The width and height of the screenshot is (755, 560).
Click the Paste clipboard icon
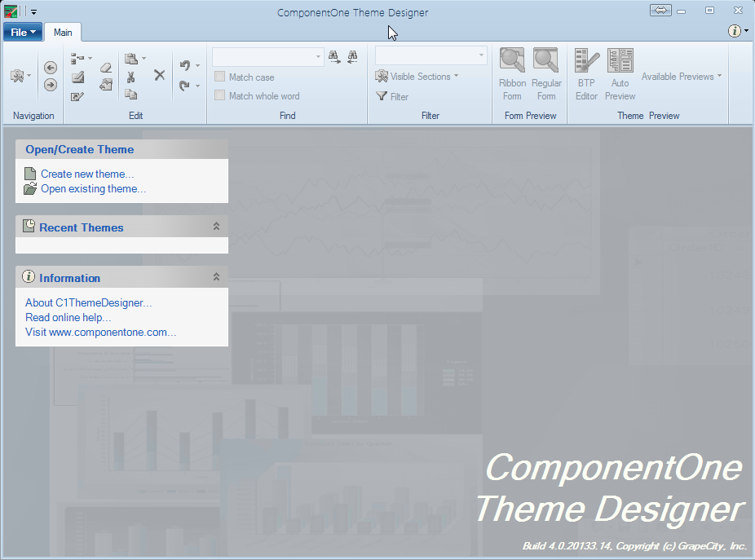[x=131, y=59]
